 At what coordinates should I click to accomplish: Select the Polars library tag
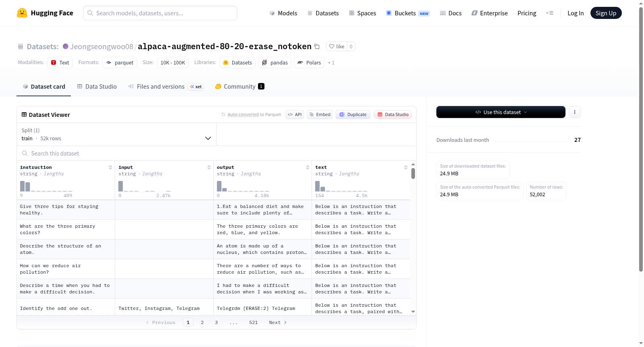point(309,62)
